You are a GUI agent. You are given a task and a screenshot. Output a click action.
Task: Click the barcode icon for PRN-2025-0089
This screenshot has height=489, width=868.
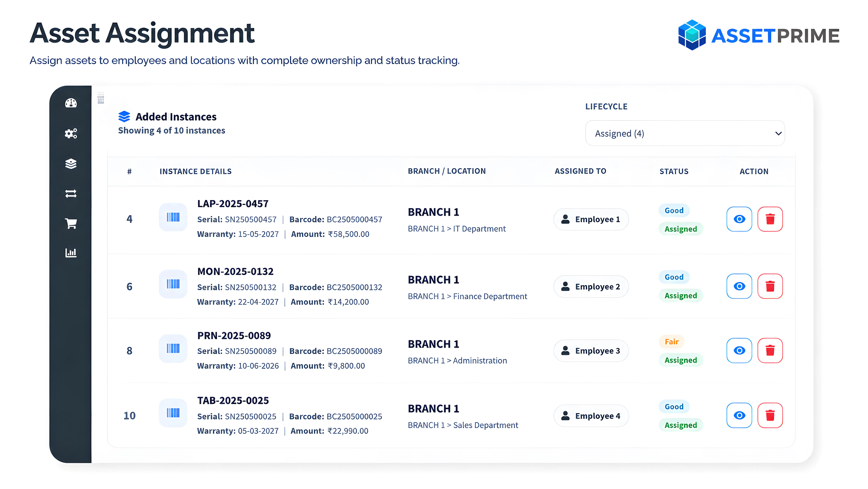173,348
